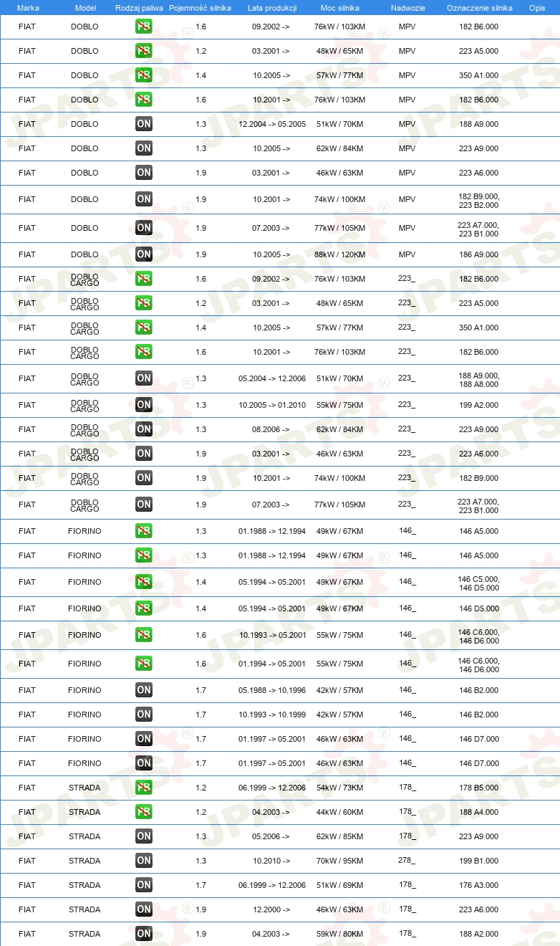Click the Oznaczenie silnika header
560x946 pixels.
[x=480, y=8]
